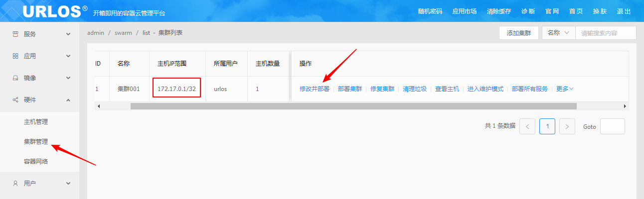Collapse the 硬件 menu chevron
644x199 pixels.
pyautogui.click(x=68, y=100)
